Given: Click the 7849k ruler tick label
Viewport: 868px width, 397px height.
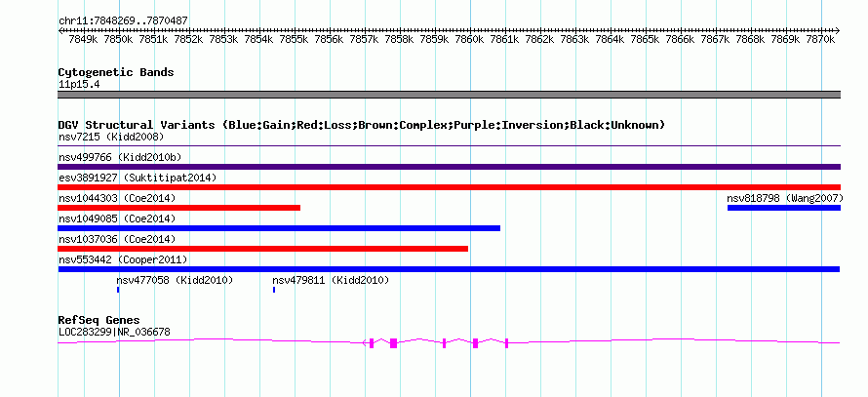Looking at the screenshot, I should 83,40.
